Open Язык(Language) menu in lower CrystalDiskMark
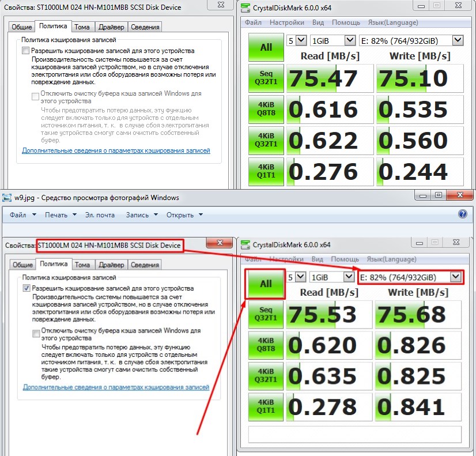Image resolution: width=476 pixels, height=456 pixels. coord(391,259)
